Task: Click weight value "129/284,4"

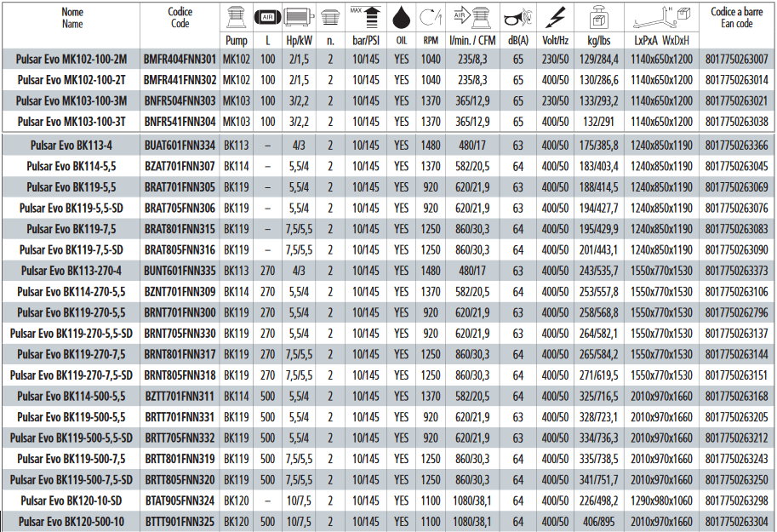Action: 598,60
